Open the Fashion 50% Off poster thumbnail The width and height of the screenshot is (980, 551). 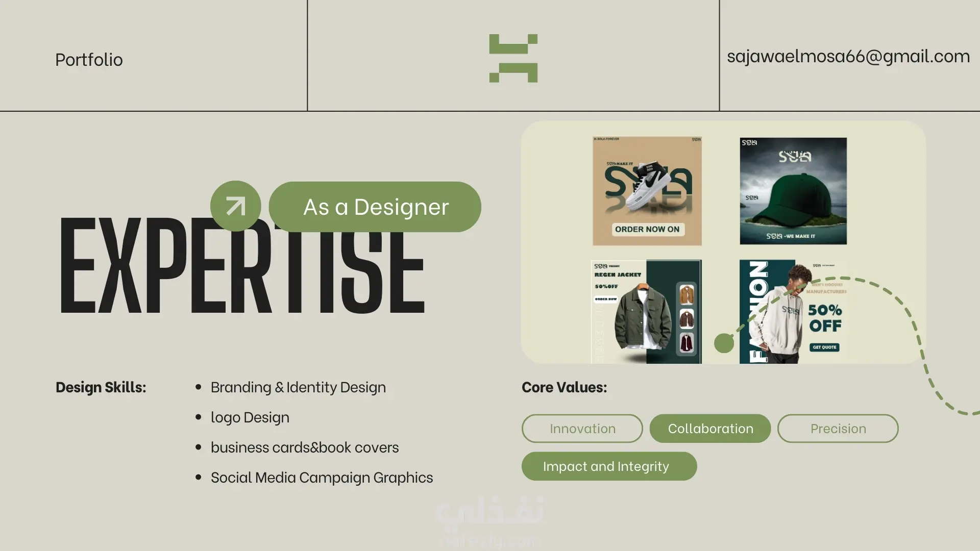pos(793,312)
